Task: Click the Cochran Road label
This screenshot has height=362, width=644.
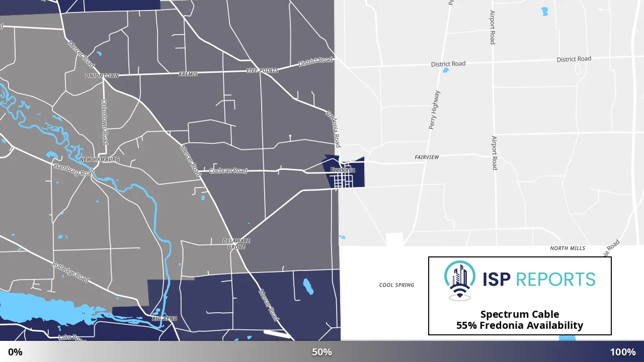Action: (x=228, y=171)
